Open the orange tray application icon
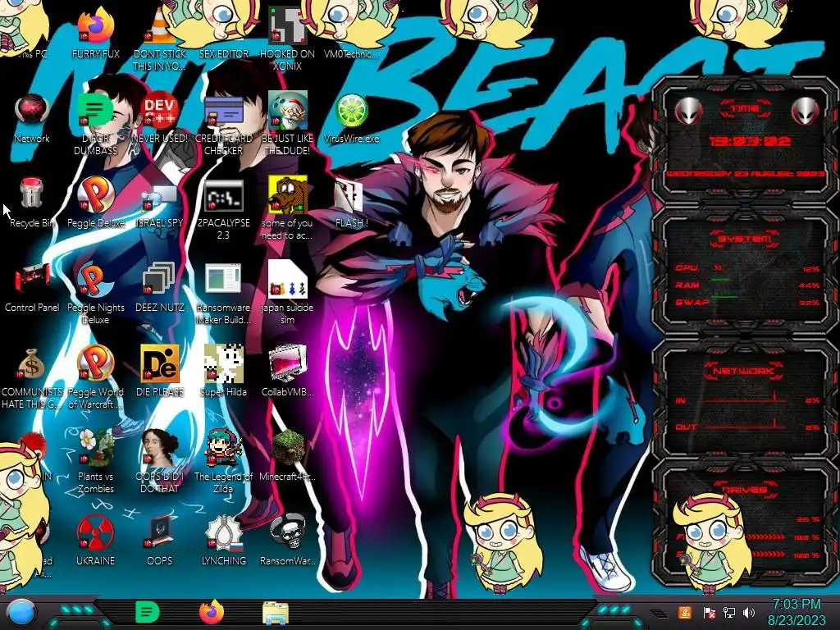The width and height of the screenshot is (840, 630). (685, 612)
